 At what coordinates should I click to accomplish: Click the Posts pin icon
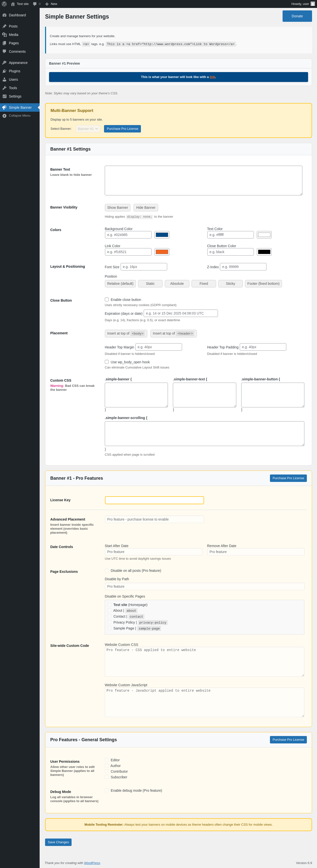tap(4, 26)
